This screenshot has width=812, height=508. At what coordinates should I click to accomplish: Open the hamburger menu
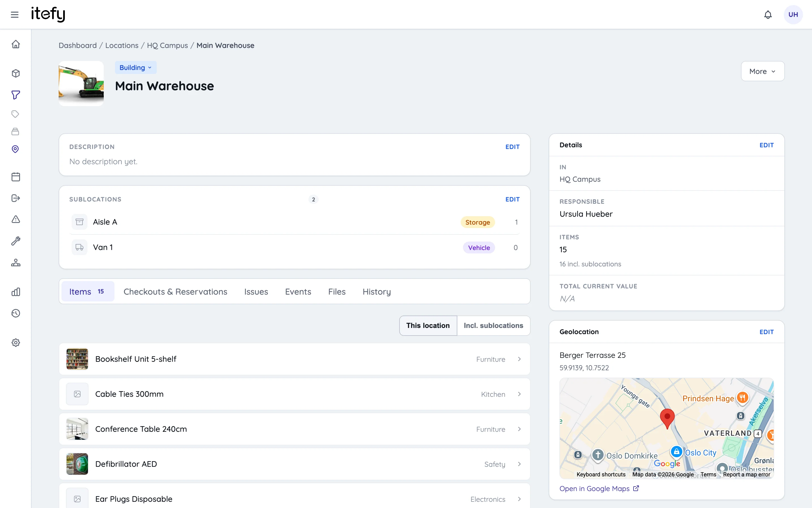(x=14, y=14)
